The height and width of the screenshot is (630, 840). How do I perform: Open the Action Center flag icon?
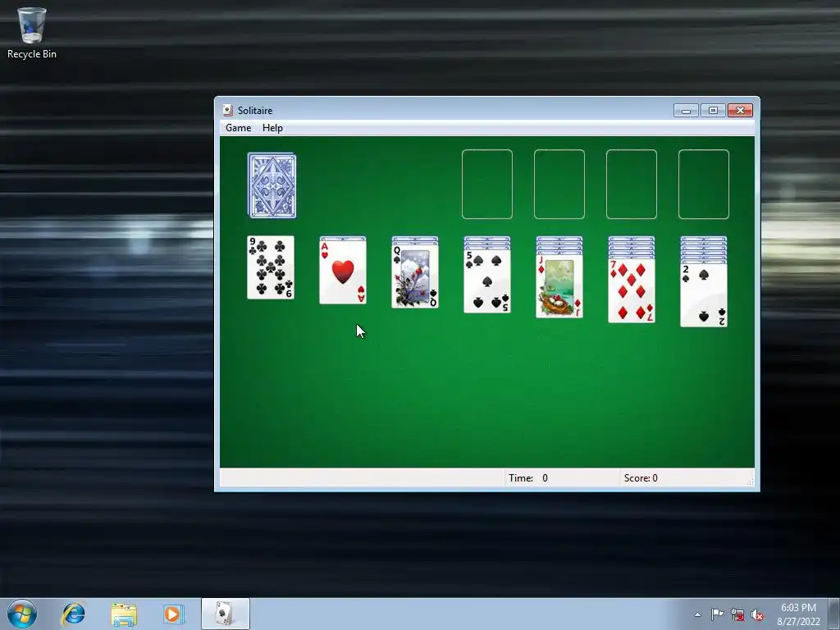click(x=717, y=614)
